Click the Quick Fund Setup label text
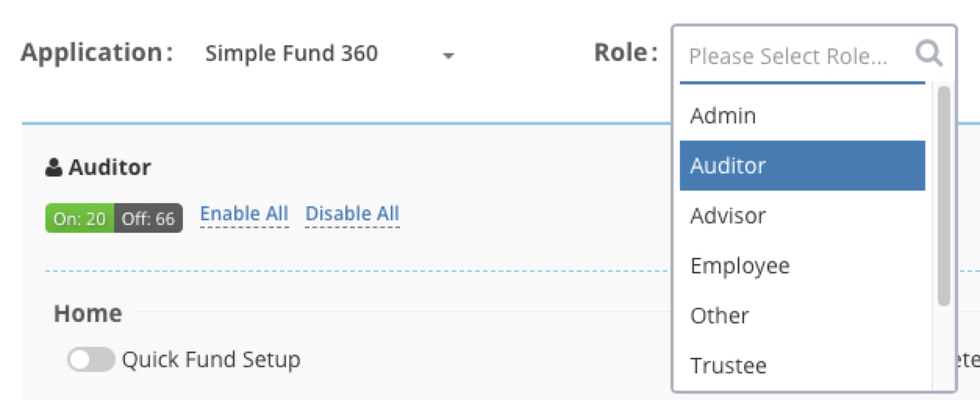The height and width of the screenshot is (400, 980). point(211,360)
